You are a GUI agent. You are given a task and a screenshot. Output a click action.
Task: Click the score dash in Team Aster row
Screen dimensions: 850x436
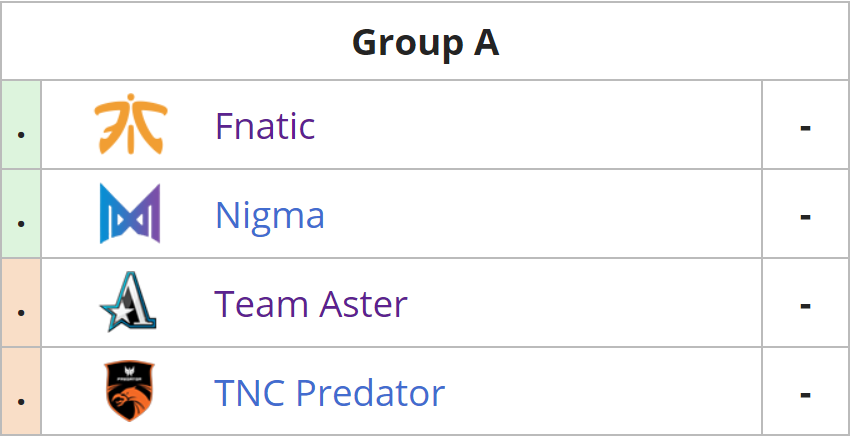point(806,306)
